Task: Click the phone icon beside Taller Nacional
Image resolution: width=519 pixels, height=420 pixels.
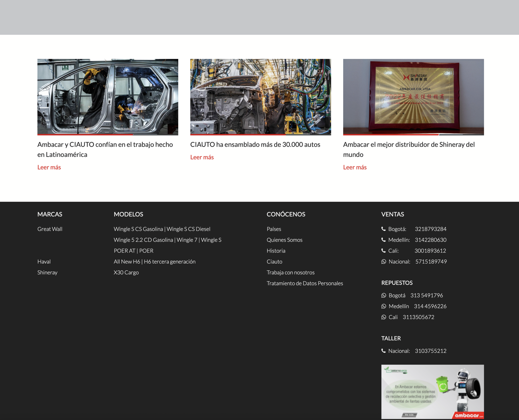Action: pyautogui.click(x=384, y=351)
